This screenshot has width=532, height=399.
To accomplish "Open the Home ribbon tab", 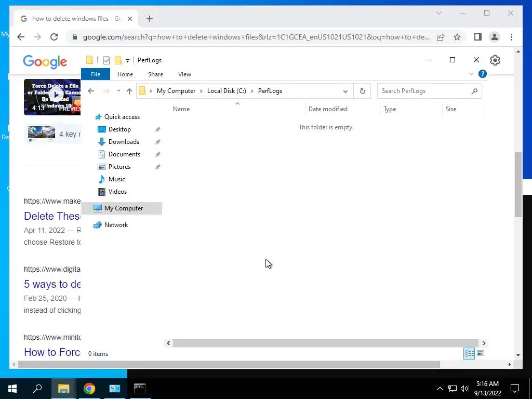I will click(x=125, y=74).
